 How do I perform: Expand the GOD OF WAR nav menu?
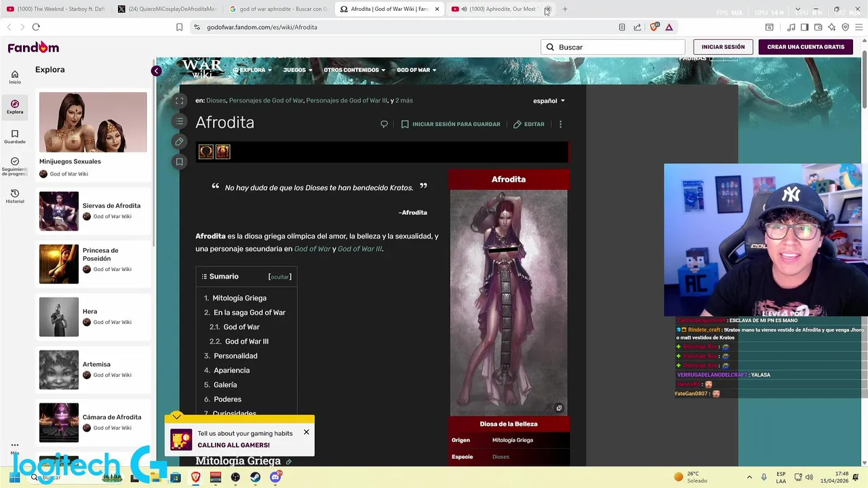click(x=416, y=70)
